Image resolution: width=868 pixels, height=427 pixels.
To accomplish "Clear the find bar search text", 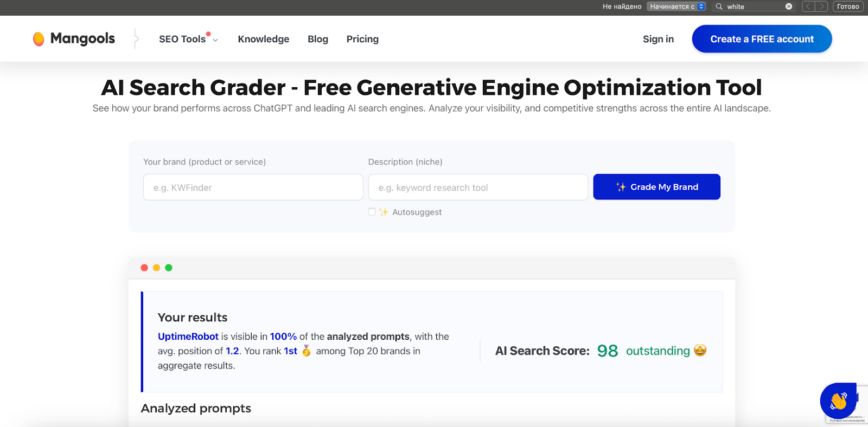I will coord(789,7).
